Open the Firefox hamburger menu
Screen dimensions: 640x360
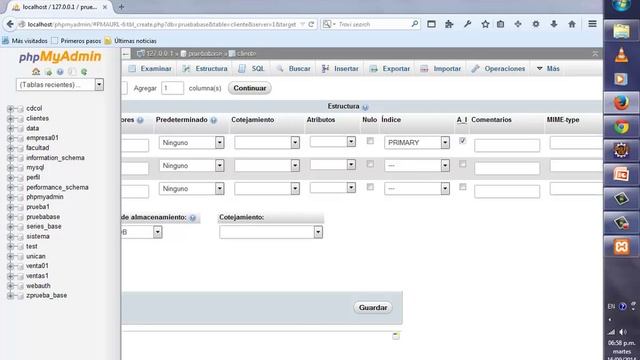tap(592, 24)
